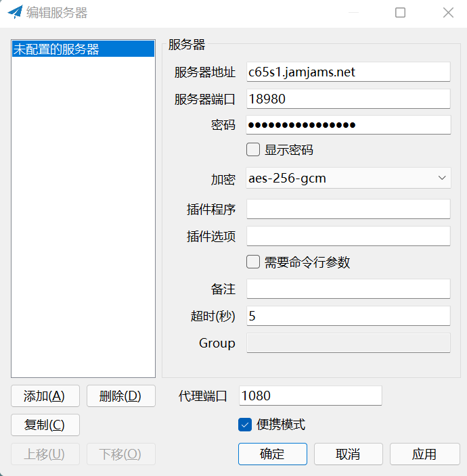Confirm with the 确定 button

pos(273,454)
